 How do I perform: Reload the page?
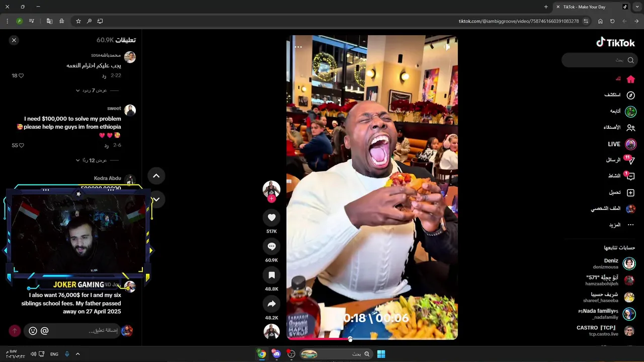point(612,21)
